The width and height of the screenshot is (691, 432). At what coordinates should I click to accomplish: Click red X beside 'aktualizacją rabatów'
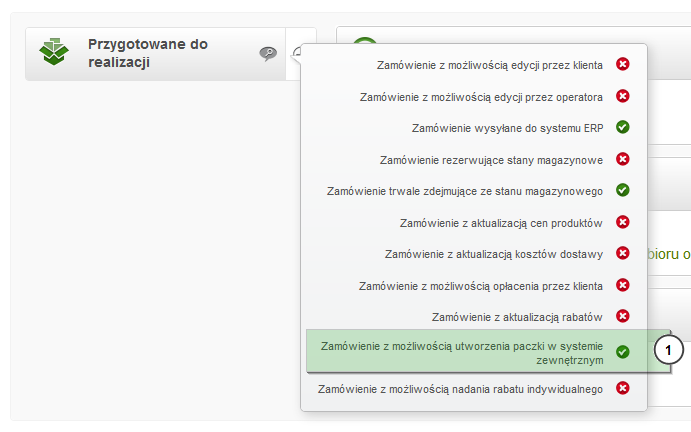622,316
